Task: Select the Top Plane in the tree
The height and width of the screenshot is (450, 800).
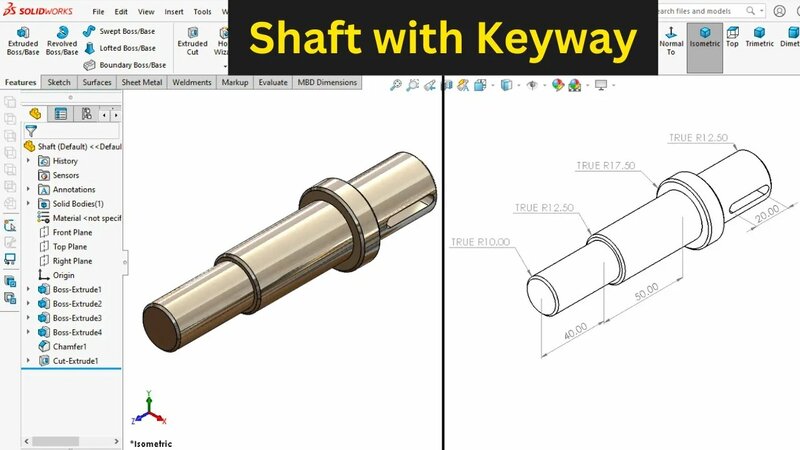Action: (63, 246)
